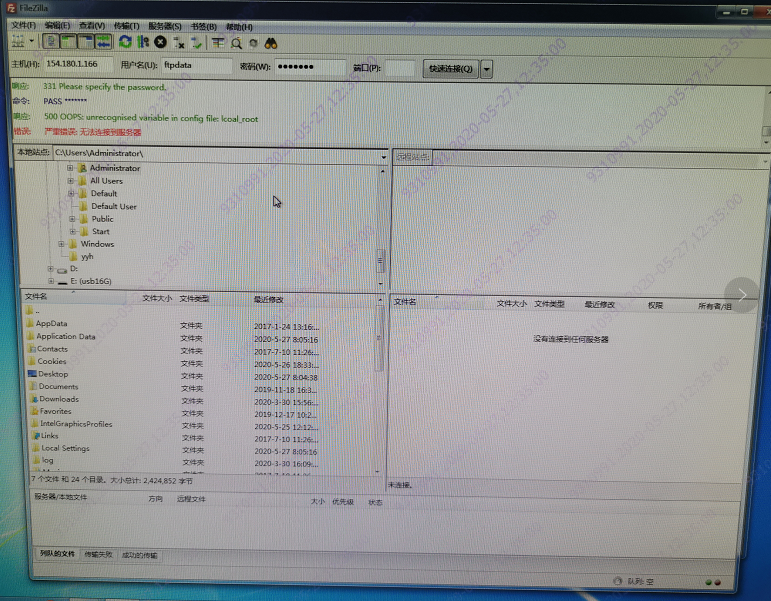
Task: Open remote file search binoculars icon
Action: point(271,43)
